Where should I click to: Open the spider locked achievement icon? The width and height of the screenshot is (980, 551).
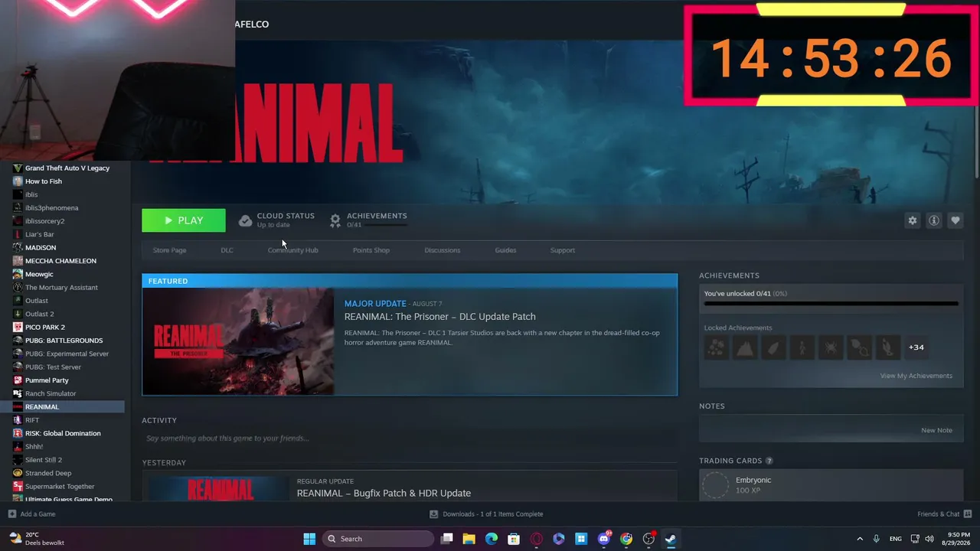coord(830,347)
